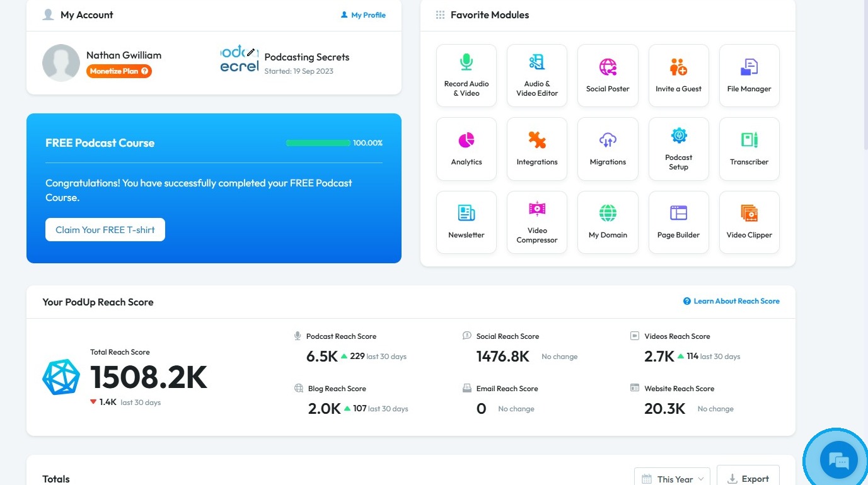This screenshot has width=868, height=485.
Task: Click the 1476.8K social reach value
Action: (x=503, y=357)
